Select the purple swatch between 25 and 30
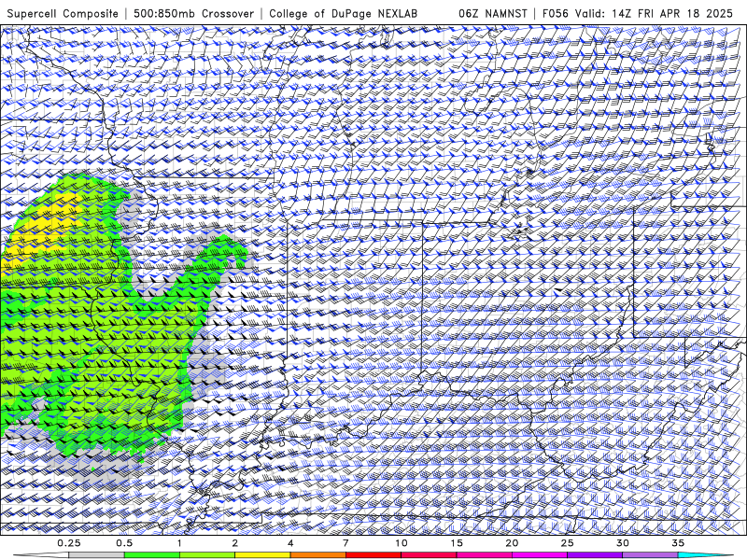Screen dimensions: 747x560 (x=595, y=555)
